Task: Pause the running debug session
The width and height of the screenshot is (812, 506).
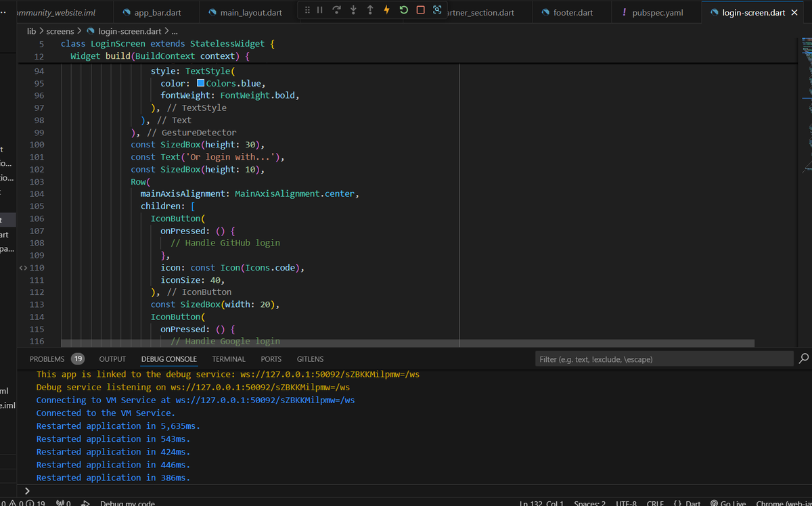Action: (x=320, y=10)
